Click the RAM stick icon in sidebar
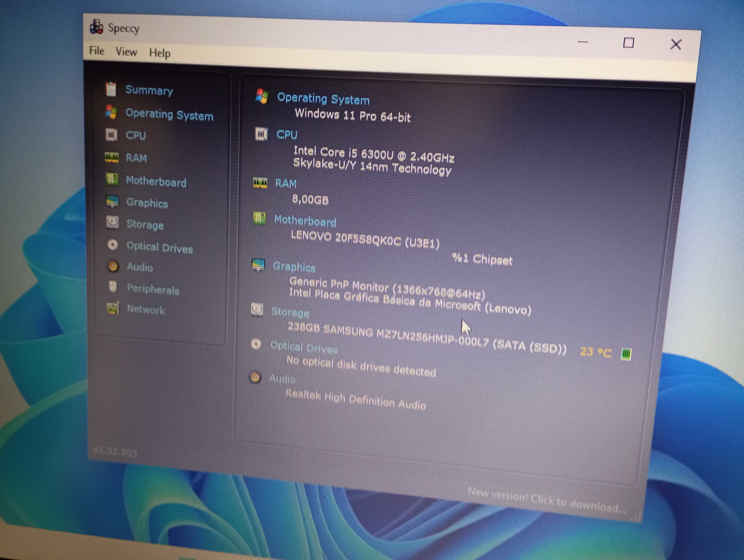The width and height of the screenshot is (744, 560). tap(111, 157)
